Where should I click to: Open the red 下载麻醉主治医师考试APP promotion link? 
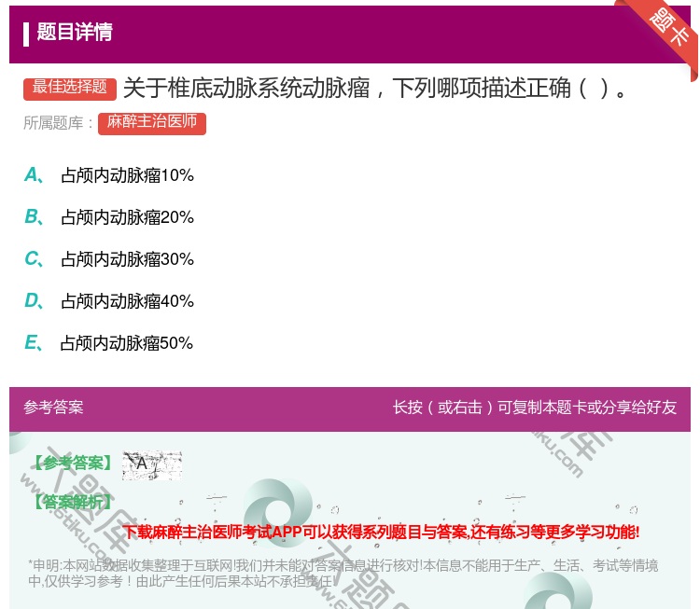point(381,532)
